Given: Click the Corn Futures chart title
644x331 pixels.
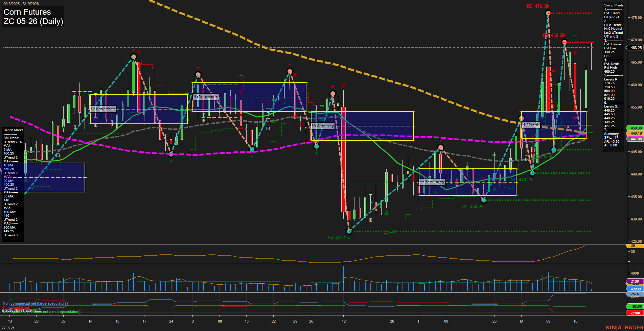Looking at the screenshot, I should [x=27, y=12].
